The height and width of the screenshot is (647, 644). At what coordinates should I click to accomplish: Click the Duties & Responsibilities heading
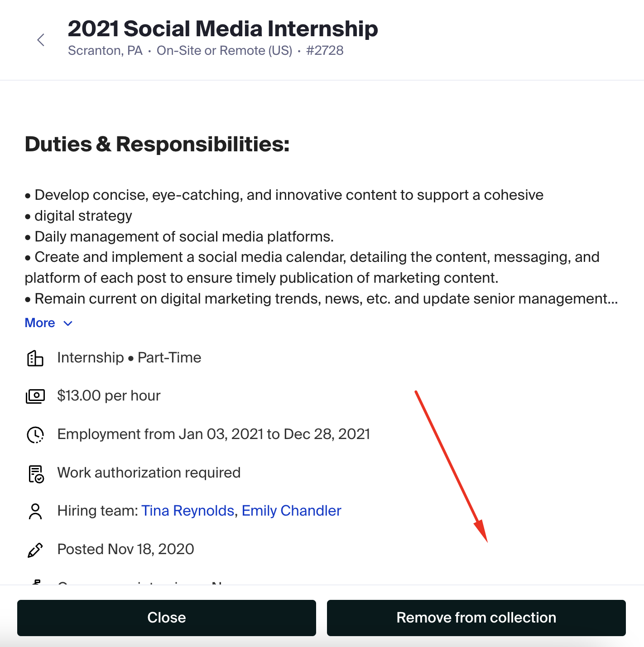[157, 144]
